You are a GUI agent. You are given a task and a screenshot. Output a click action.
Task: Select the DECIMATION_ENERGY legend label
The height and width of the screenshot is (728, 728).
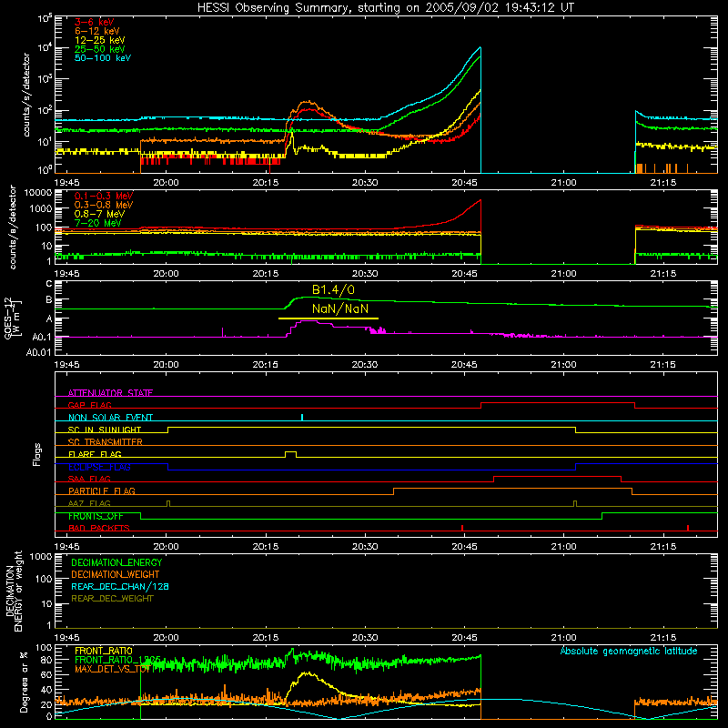tap(116, 562)
